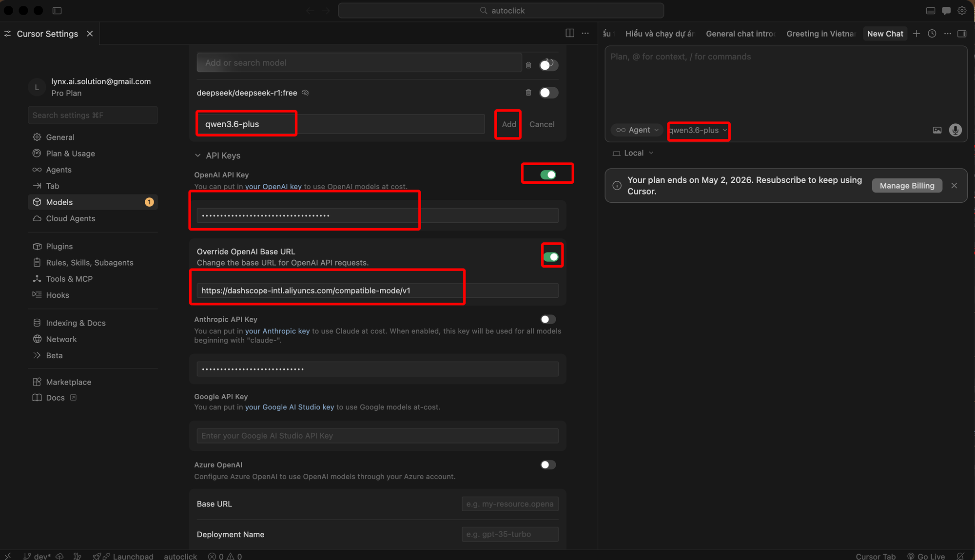975x560 pixels.
Task: Close the Cursor Settings tab
Action: [90, 34]
